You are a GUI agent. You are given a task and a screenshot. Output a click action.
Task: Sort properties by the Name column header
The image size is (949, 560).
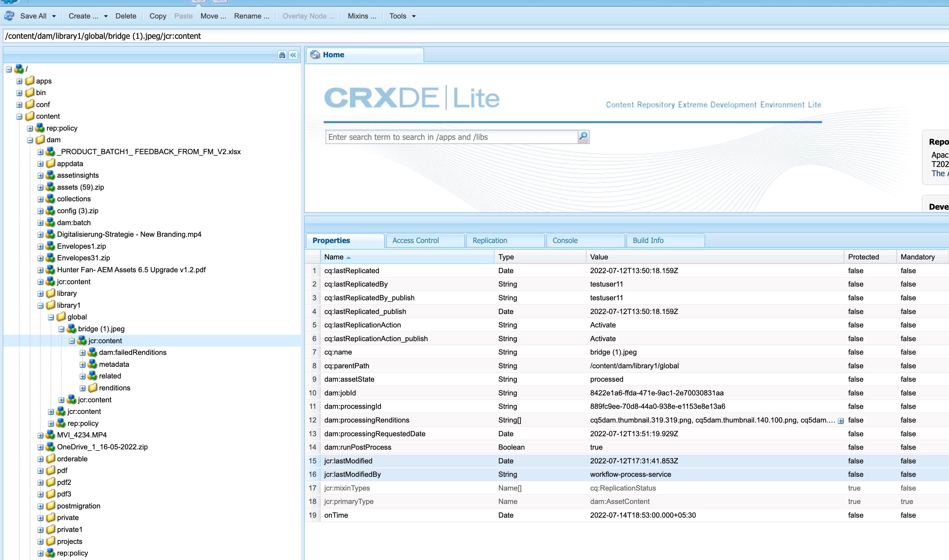pyautogui.click(x=334, y=257)
